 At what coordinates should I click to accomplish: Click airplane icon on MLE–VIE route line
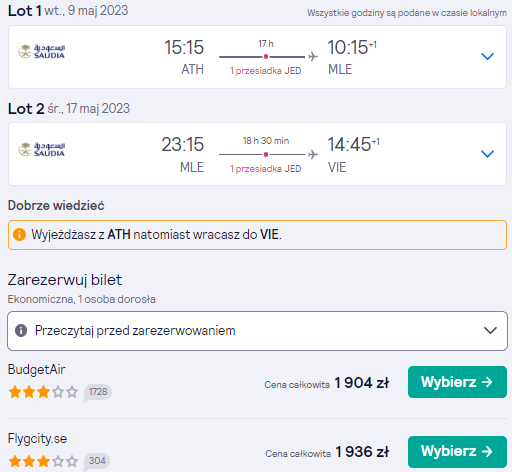[313, 154]
